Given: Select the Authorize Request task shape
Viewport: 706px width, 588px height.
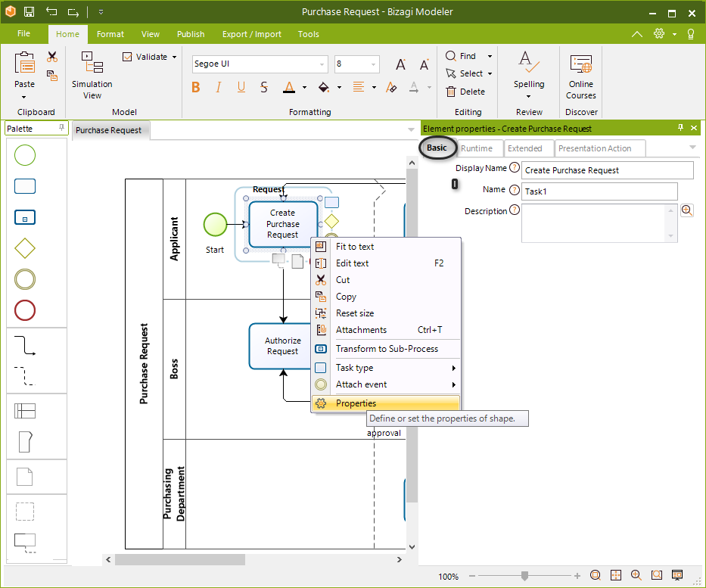Looking at the screenshot, I should pyautogui.click(x=281, y=346).
